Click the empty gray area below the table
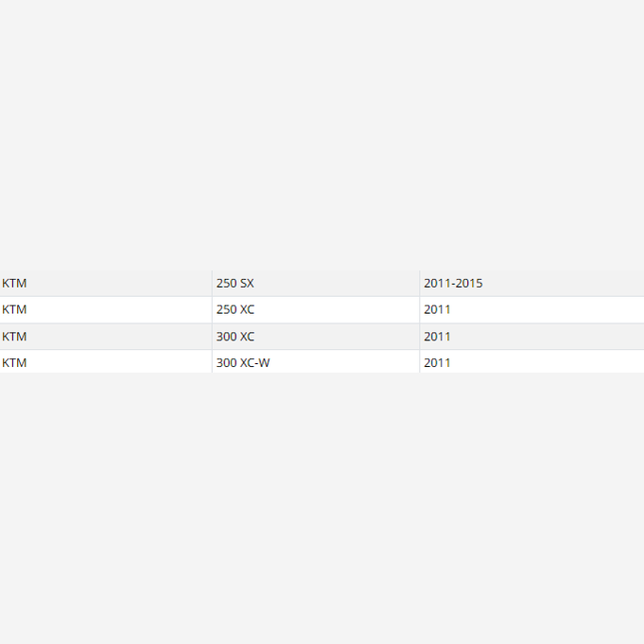The image size is (644, 644). tap(322, 509)
